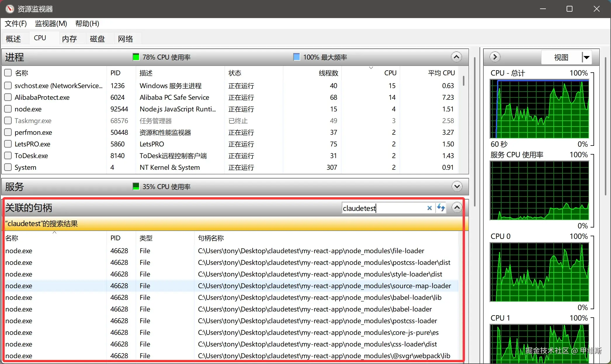Click the 视图 button in charts pane
Viewport: 611px width, 364px height.
coord(561,57)
